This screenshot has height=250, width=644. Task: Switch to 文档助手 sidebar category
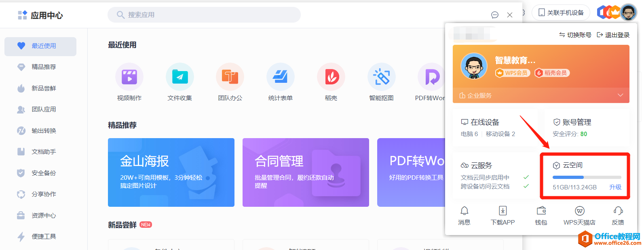pos(40,152)
